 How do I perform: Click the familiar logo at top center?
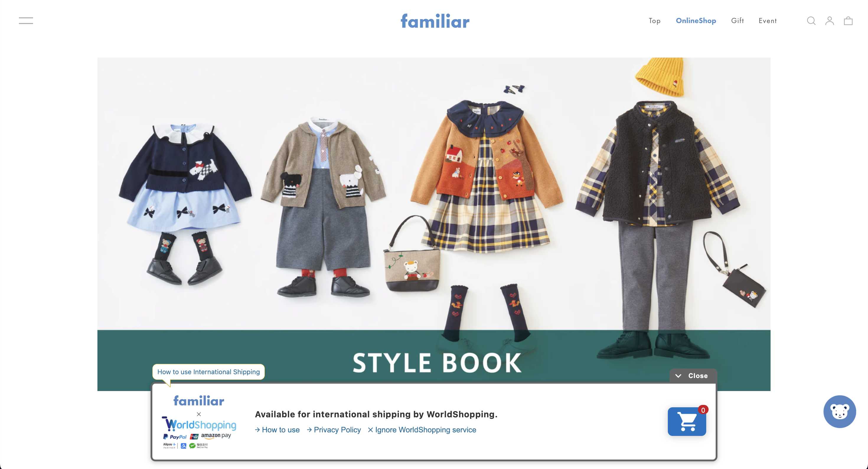pyautogui.click(x=434, y=20)
